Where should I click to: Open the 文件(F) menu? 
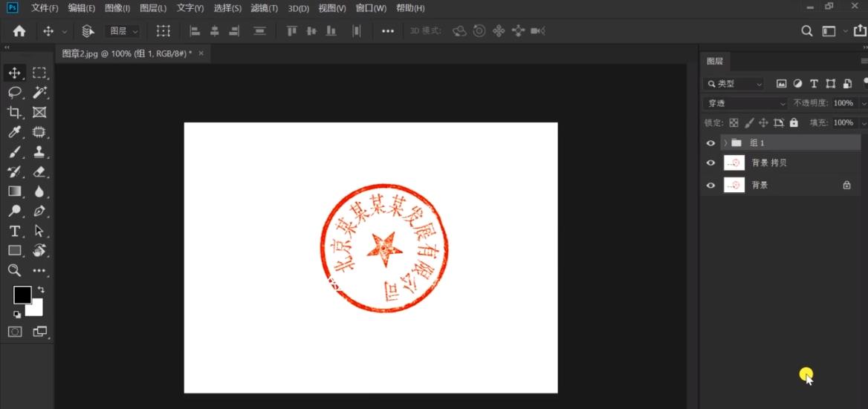click(45, 8)
